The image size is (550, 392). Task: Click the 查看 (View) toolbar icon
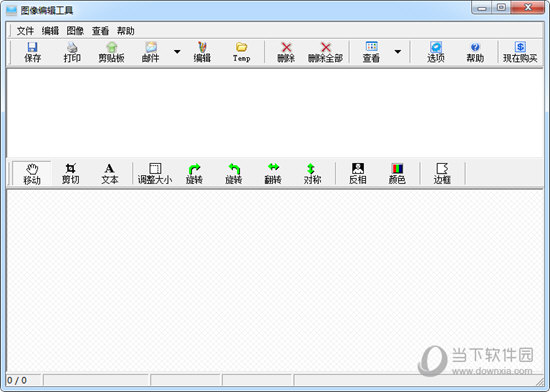[371, 52]
